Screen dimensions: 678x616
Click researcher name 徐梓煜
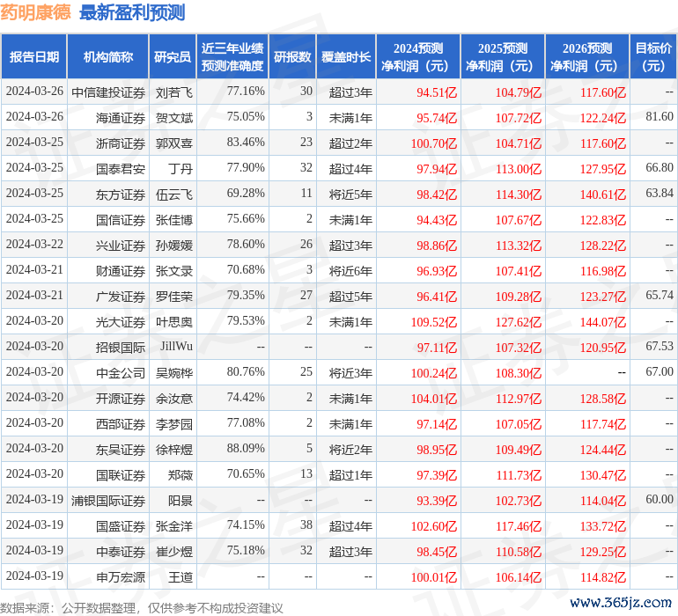(x=174, y=450)
